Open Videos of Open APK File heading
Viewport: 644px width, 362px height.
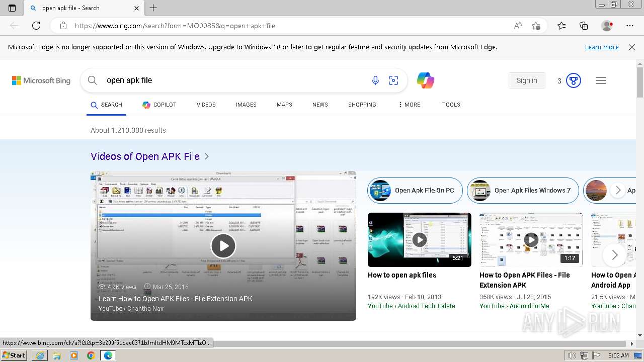(x=145, y=156)
